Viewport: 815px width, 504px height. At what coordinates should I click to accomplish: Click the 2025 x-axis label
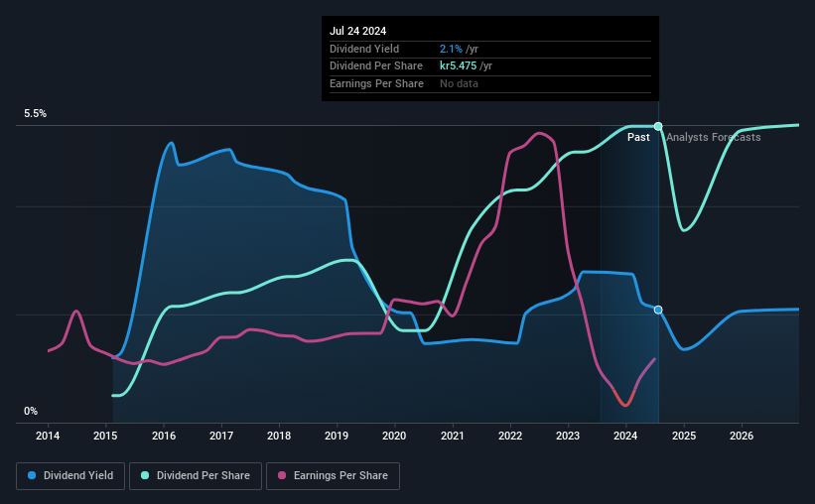click(684, 436)
